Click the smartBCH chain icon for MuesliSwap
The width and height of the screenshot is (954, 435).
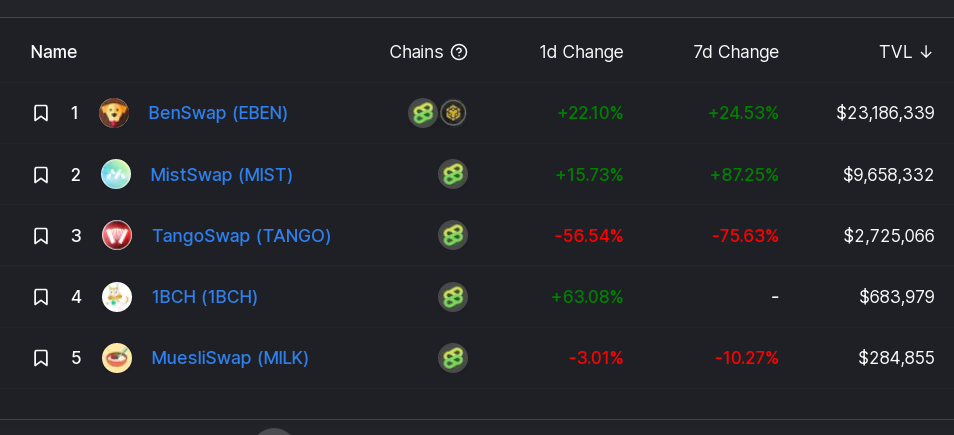click(453, 358)
